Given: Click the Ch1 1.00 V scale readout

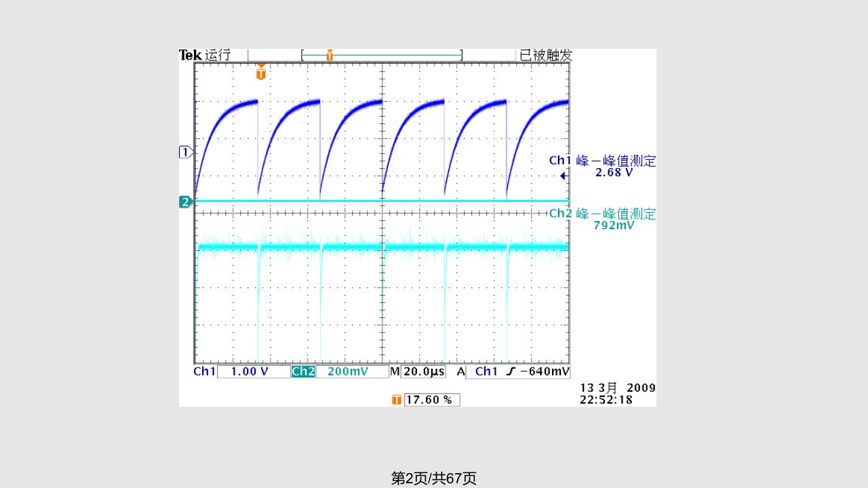Looking at the screenshot, I should coord(254,372).
